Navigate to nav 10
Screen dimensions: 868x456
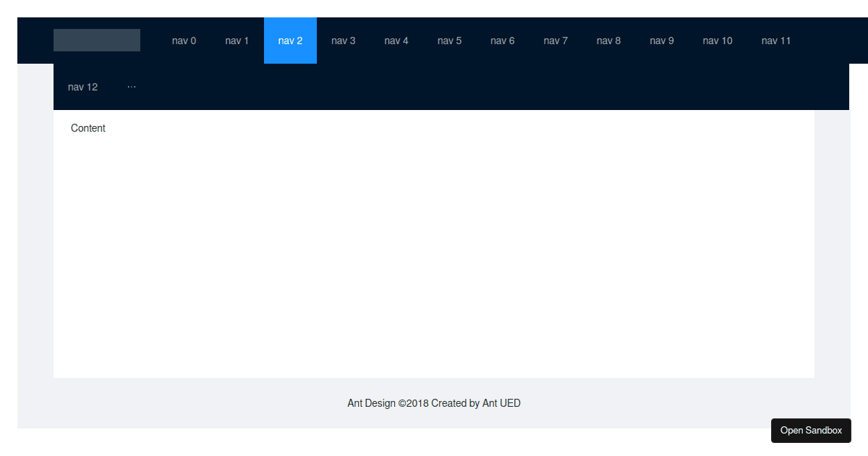(x=717, y=41)
